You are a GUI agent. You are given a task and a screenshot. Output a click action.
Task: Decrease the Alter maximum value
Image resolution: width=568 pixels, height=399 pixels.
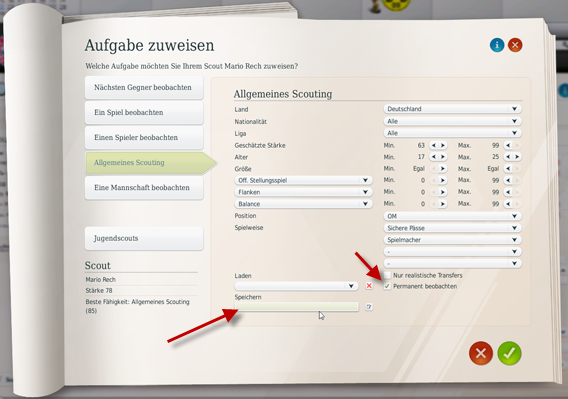point(508,157)
